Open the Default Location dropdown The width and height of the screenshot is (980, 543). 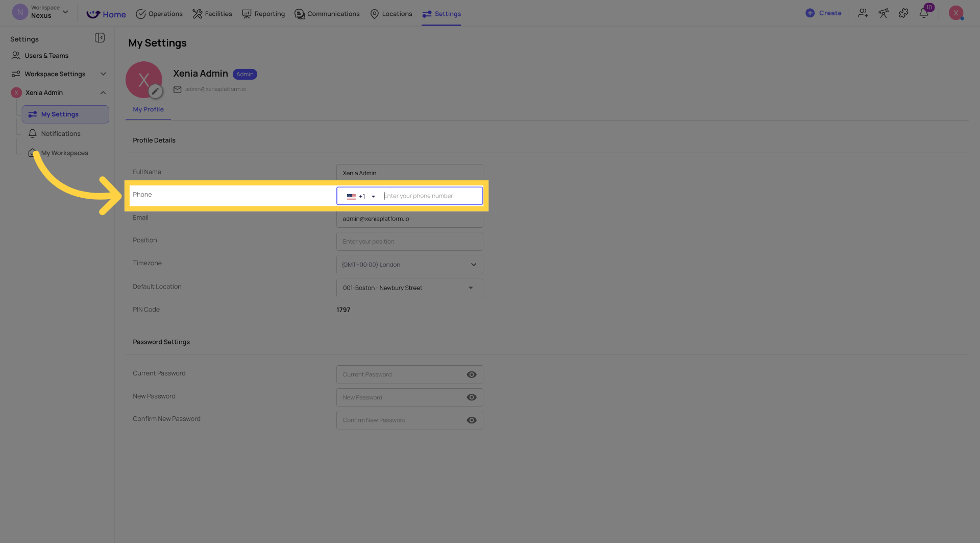point(410,288)
